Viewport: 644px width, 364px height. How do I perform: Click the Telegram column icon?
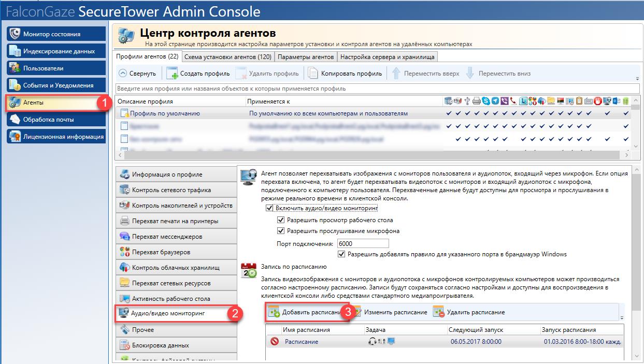click(x=495, y=101)
